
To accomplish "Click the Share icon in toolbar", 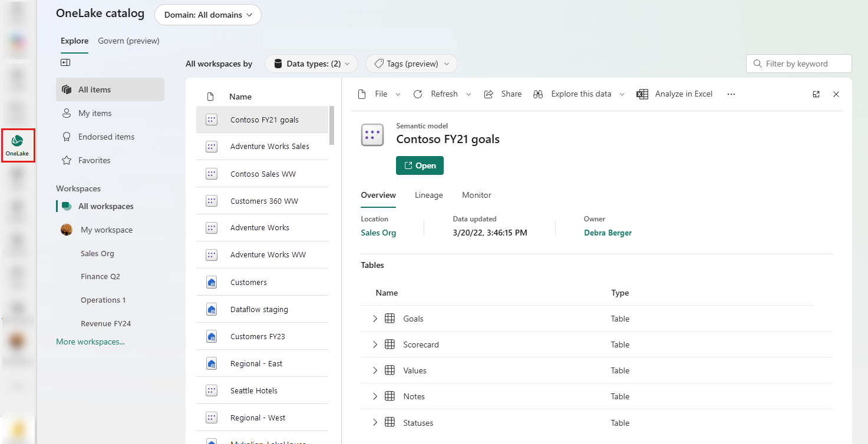I will coord(489,94).
